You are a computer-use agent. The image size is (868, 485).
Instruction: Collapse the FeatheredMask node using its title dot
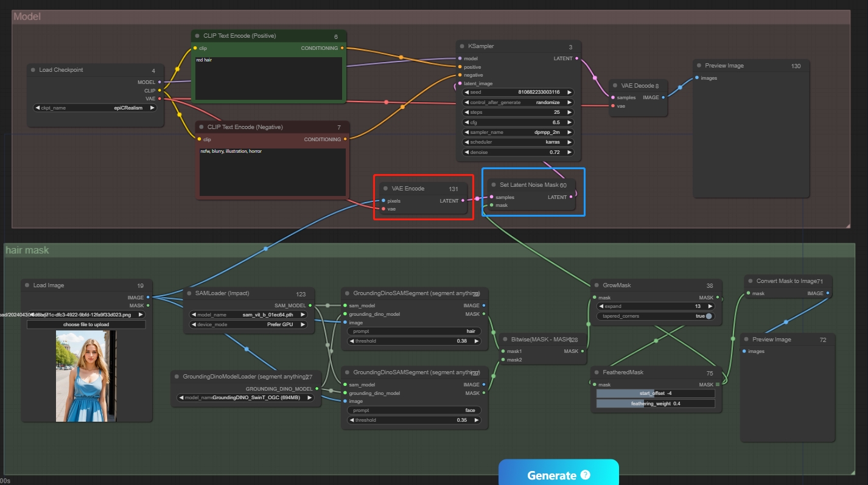point(596,372)
